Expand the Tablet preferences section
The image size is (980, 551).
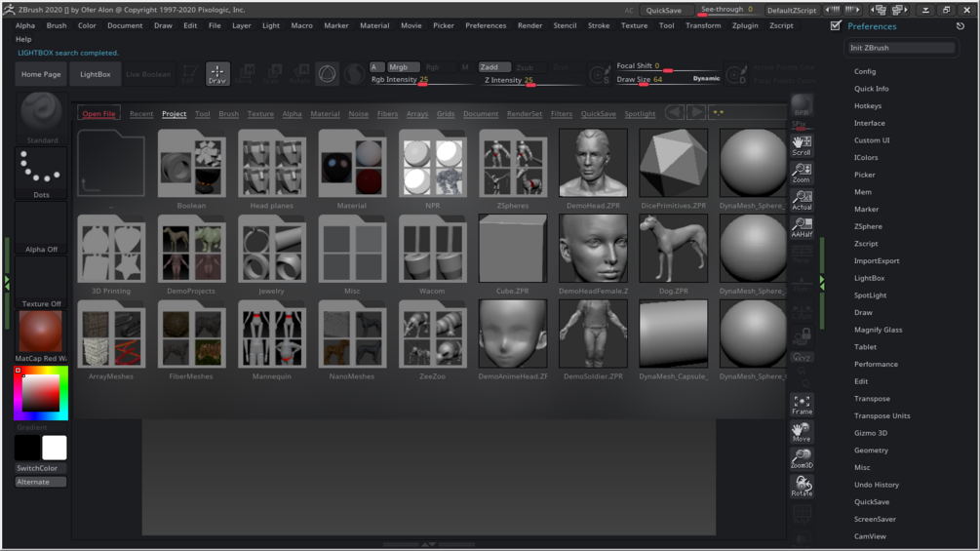[865, 347]
